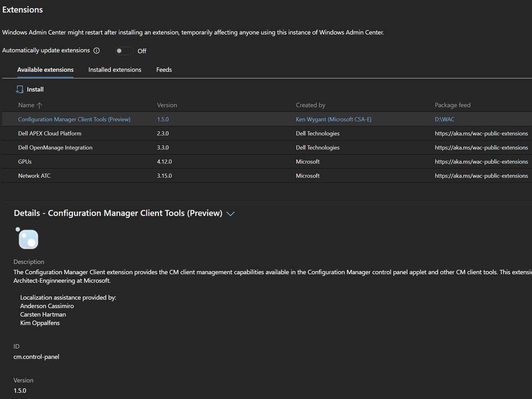The image size is (532, 399).
Task: Click the 1.5.0 value under Version details
Action: [20, 391]
